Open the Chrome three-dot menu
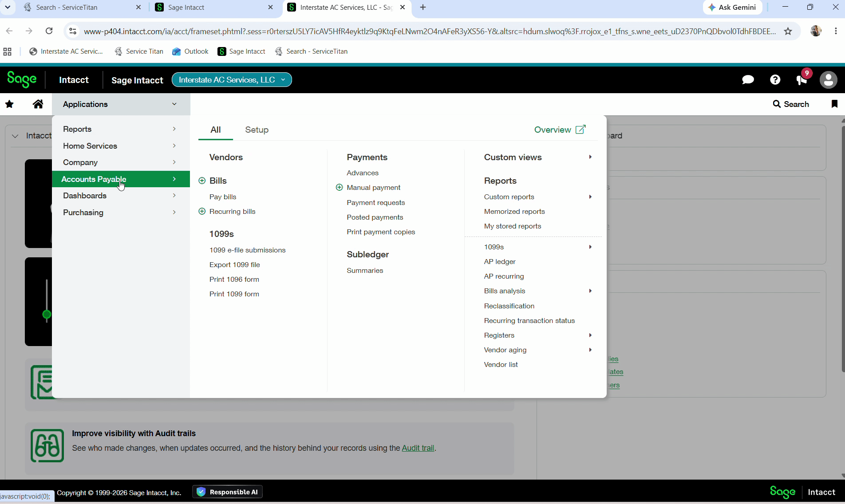845x504 pixels. click(x=836, y=31)
